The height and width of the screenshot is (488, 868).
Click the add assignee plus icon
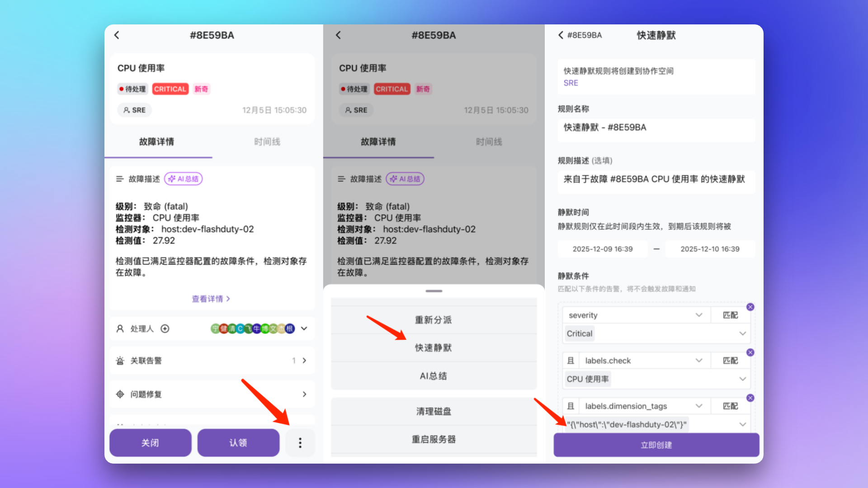pos(165,329)
